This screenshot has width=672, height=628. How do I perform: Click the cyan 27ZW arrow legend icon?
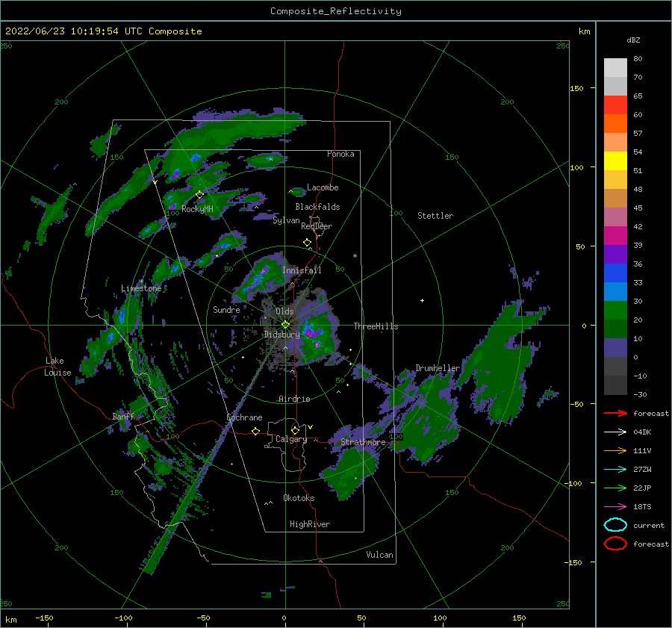(x=615, y=470)
